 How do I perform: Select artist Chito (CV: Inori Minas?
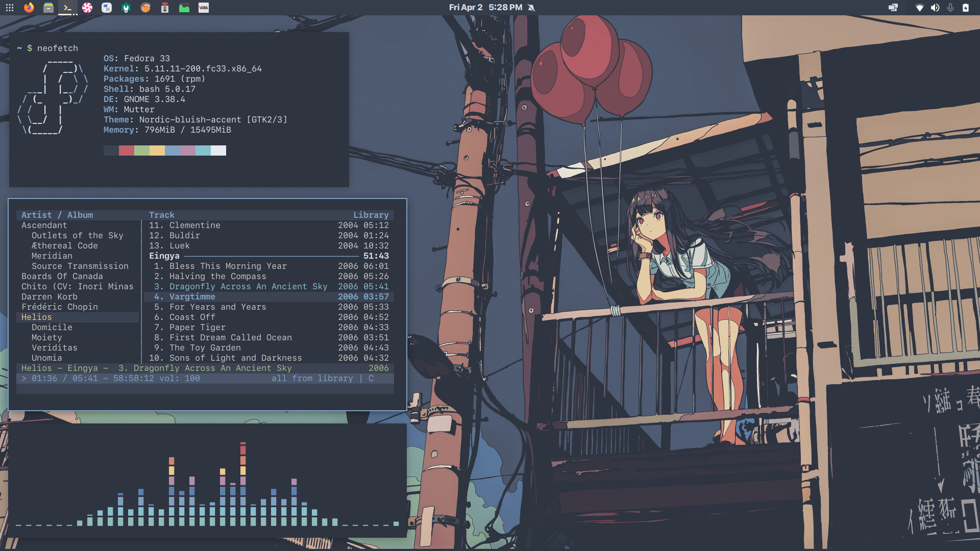[x=78, y=286]
